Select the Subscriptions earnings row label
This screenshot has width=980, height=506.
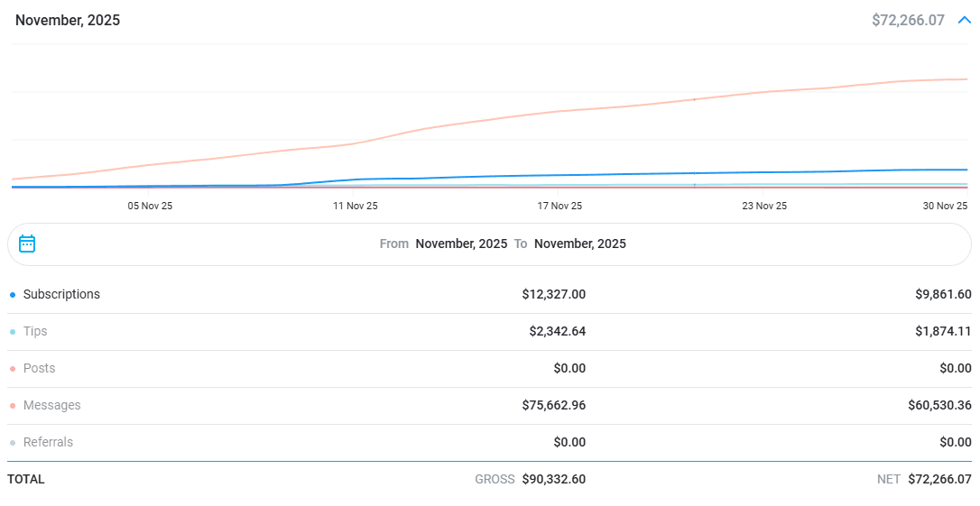(61, 294)
